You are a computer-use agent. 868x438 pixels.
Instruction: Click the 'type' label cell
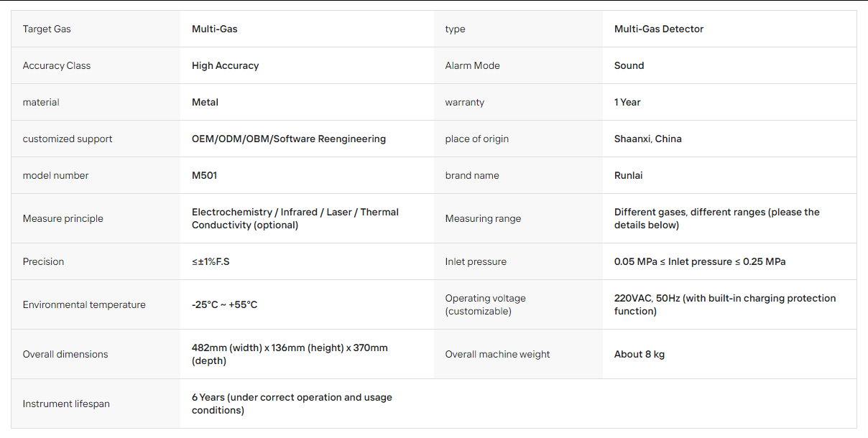point(518,29)
